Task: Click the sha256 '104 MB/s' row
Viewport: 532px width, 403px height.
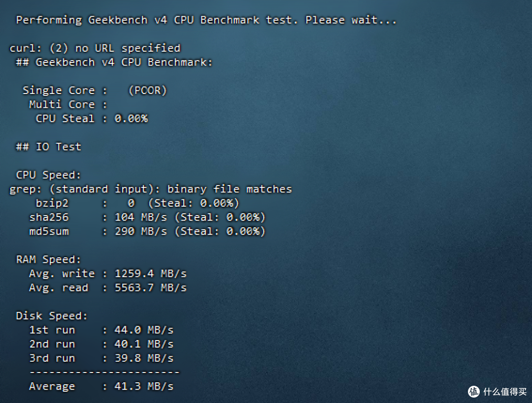Action: (147, 217)
